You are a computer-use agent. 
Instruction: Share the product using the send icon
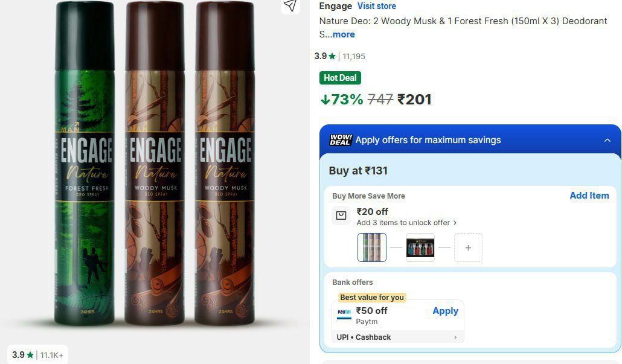pyautogui.click(x=290, y=7)
